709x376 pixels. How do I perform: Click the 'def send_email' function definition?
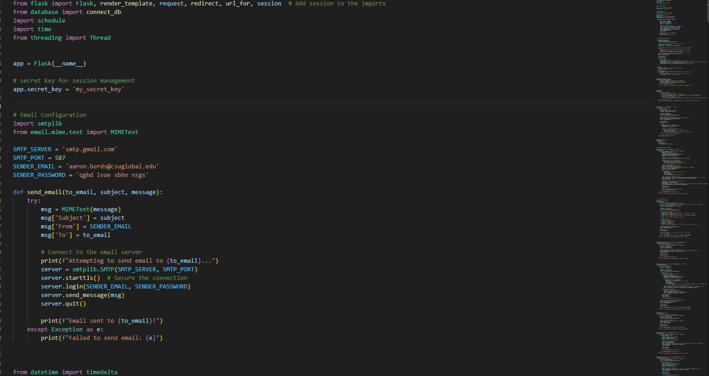tap(88, 192)
